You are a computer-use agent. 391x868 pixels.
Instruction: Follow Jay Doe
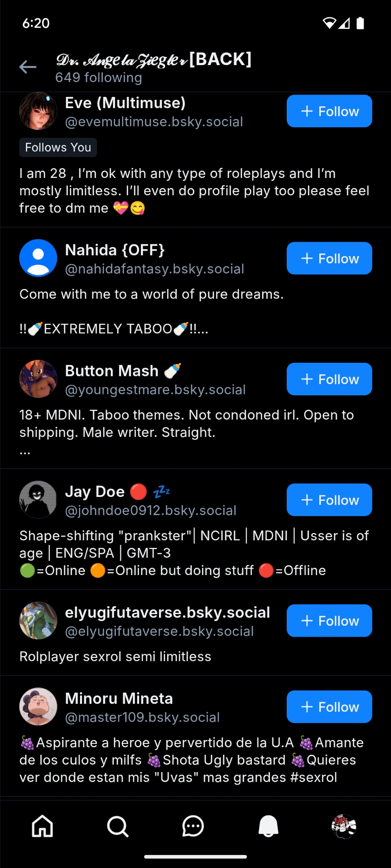point(329,500)
